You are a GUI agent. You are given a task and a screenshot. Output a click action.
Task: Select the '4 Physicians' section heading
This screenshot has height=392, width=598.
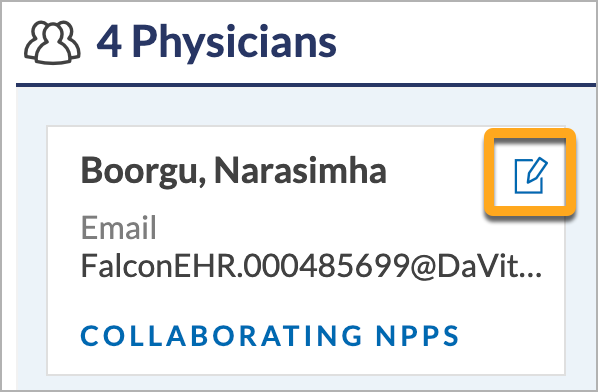click(216, 42)
